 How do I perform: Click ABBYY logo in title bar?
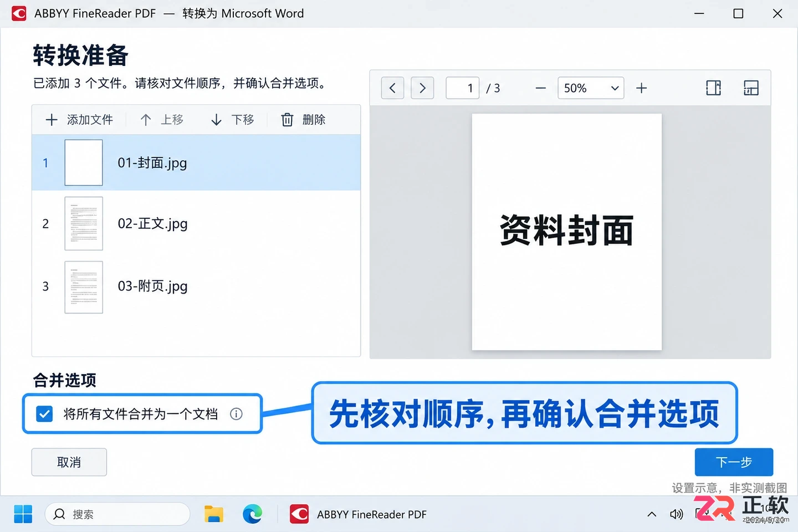[x=19, y=13]
